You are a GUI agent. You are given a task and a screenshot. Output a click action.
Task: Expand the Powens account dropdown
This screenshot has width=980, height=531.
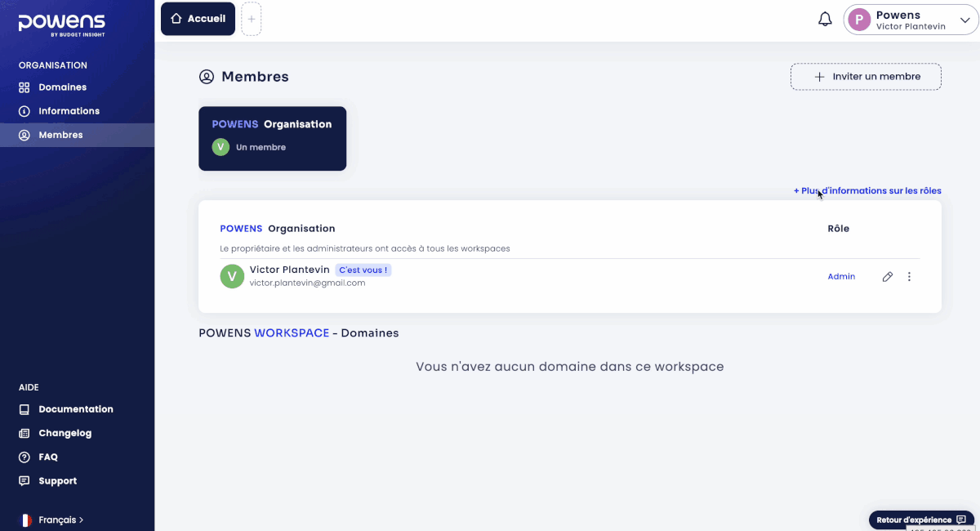[964, 20]
